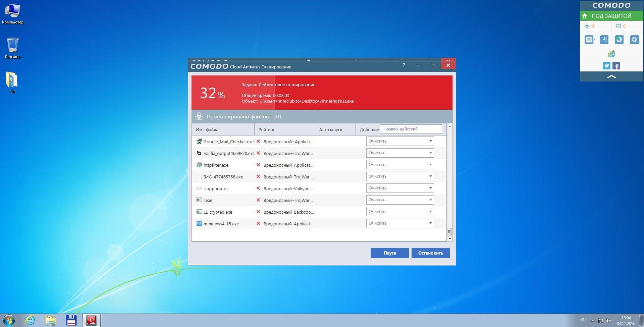Click the home icon in Comodo widget
644x327 pixels.
585,16
